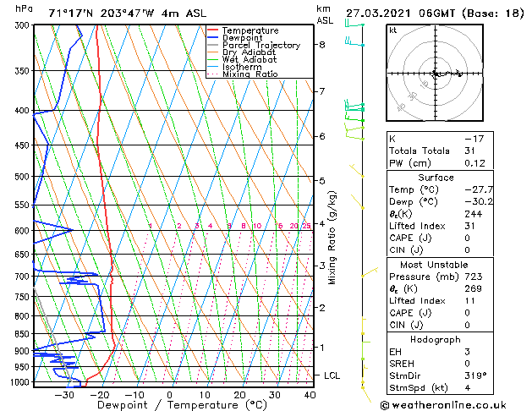This screenshot has height=411, width=532.
Task: Click the km ASL axis header
Action: click(325, 15)
